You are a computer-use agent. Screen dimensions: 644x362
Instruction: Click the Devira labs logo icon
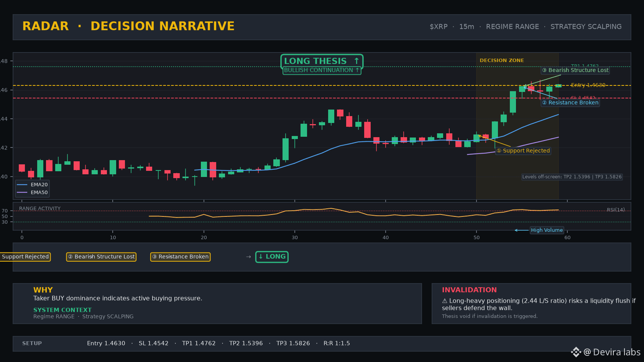[576, 352]
